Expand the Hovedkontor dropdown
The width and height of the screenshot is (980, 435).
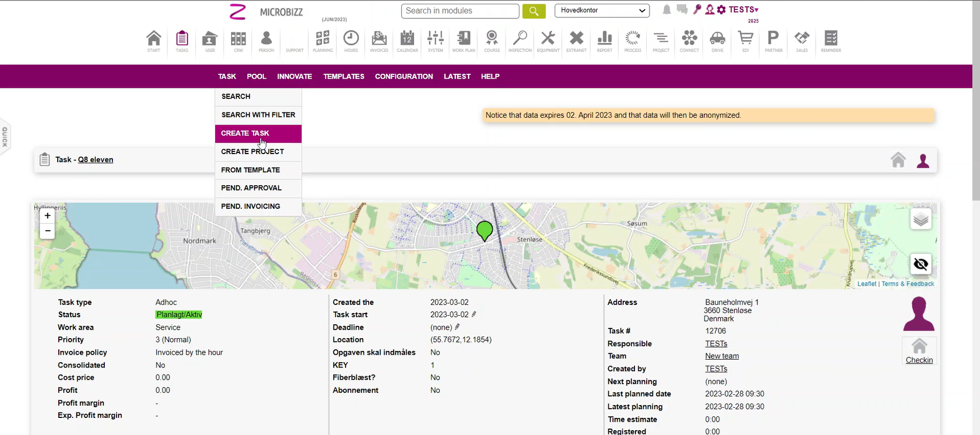tap(602, 11)
